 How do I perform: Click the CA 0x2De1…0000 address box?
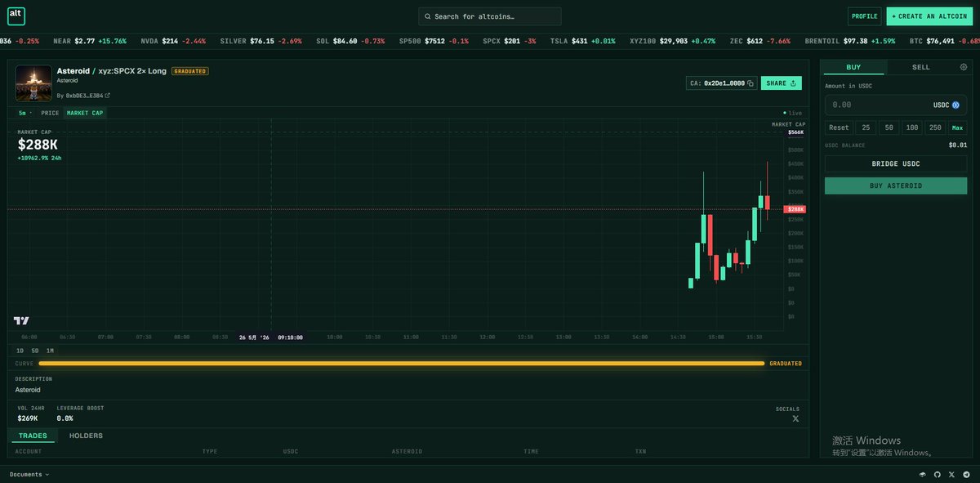point(721,83)
